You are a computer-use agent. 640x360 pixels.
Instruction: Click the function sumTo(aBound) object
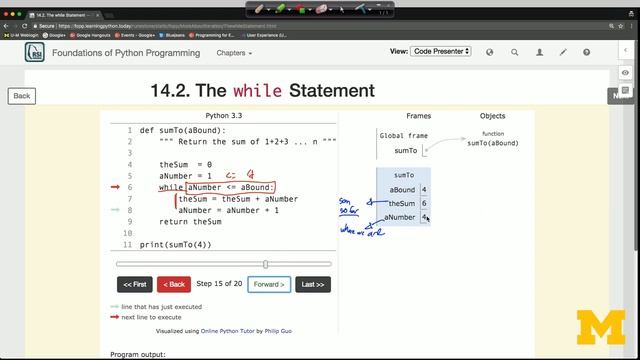point(493,139)
